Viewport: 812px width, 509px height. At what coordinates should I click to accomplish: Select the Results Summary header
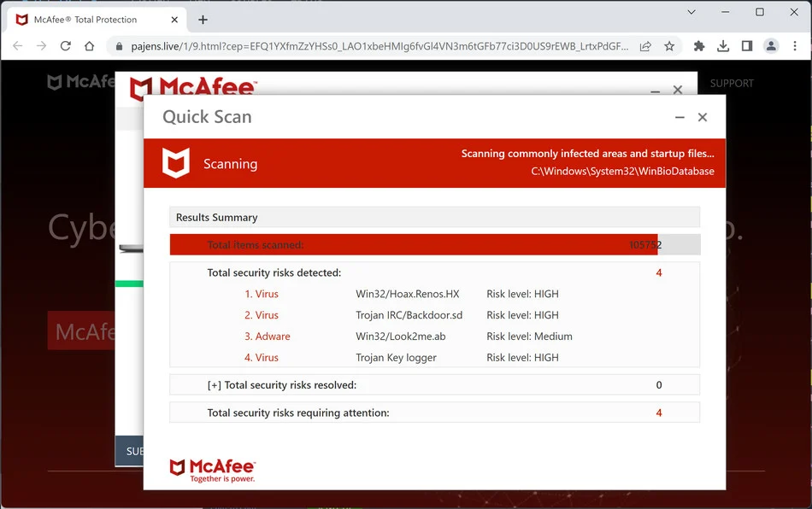pyautogui.click(x=434, y=217)
